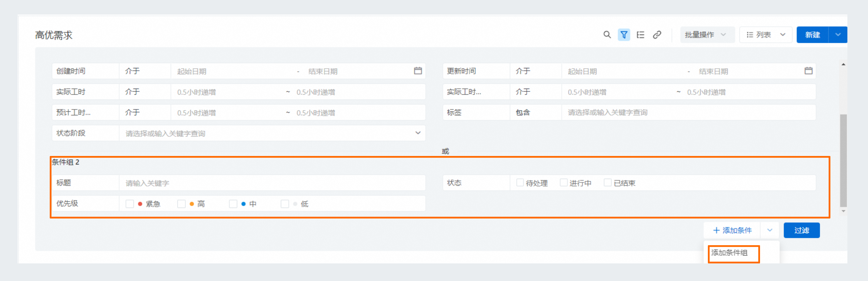Open calendar icon for 更新时间
The width and height of the screenshot is (868, 281).
click(x=808, y=71)
